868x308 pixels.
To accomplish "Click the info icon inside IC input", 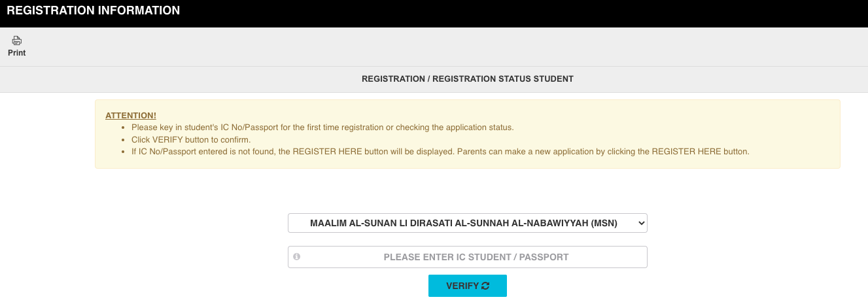I will coord(296,257).
